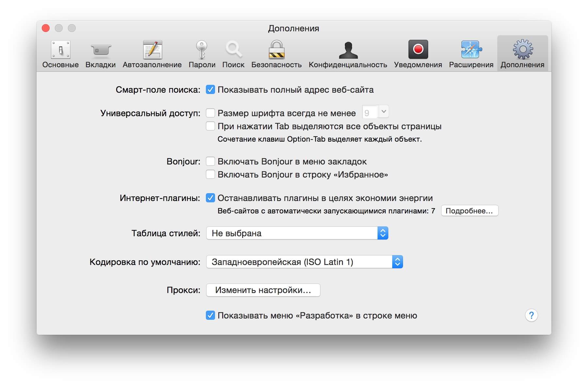Enable Включать Bonjour в строку «Избранное»
The height and width of the screenshot is (387, 588).
click(x=210, y=174)
